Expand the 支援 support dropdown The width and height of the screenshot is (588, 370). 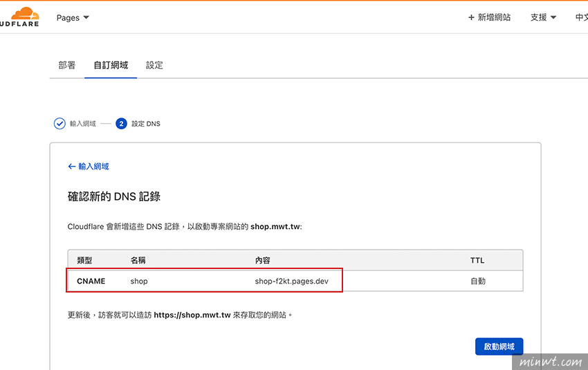coord(543,17)
